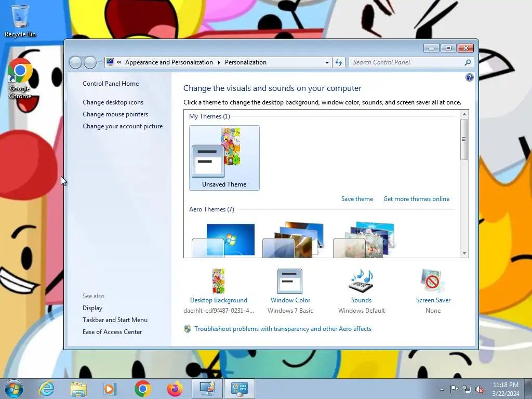Switch to Personalization taskbar window button
Viewport: 532px width, 399px height.
(207, 389)
